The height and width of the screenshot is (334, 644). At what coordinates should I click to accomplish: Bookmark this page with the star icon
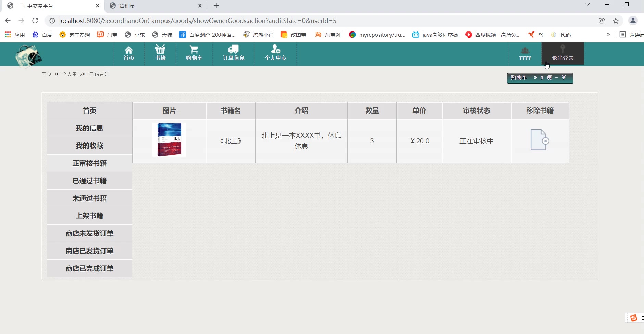616,21
